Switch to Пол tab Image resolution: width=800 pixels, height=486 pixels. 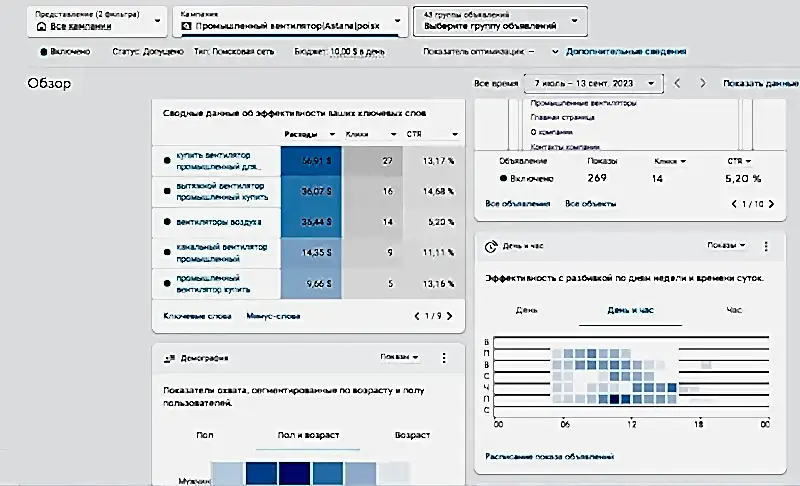coord(205,435)
